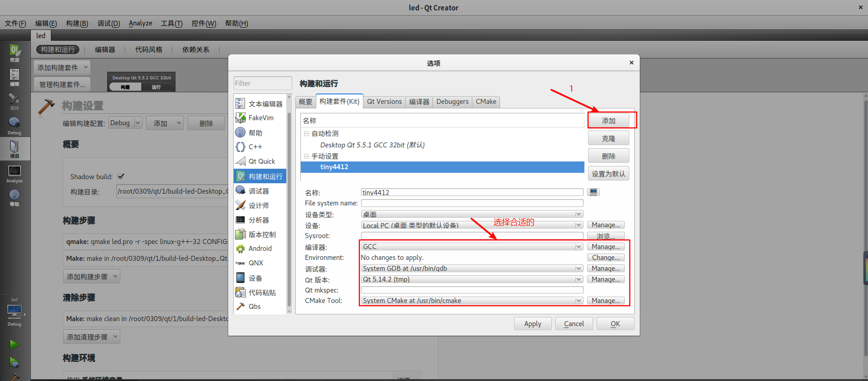Open the 设备 Local PC dropdown
The width and height of the screenshot is (868, 381).
[x=472, y=225]
